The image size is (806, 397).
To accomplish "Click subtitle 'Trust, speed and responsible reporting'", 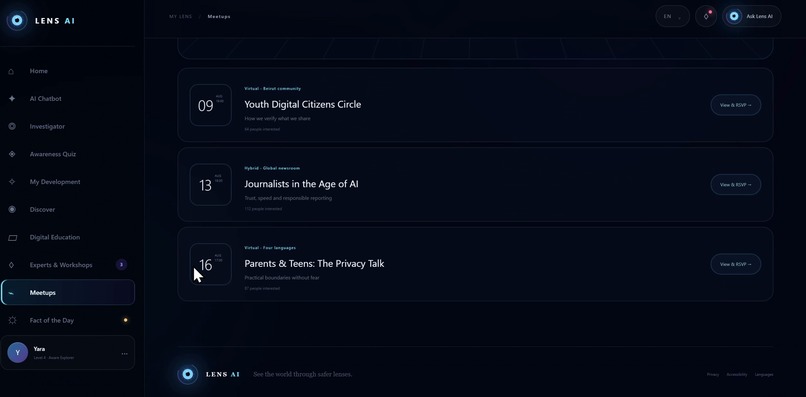I will click(288, 198).
